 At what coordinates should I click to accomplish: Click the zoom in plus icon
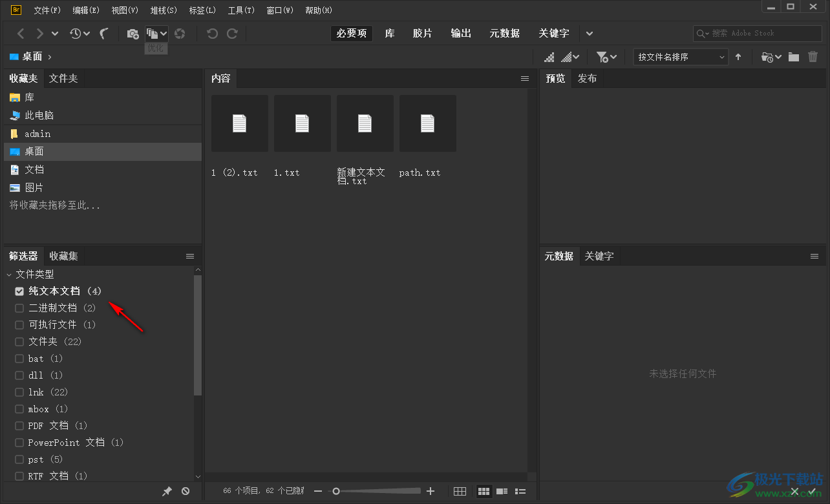[431, 491]
